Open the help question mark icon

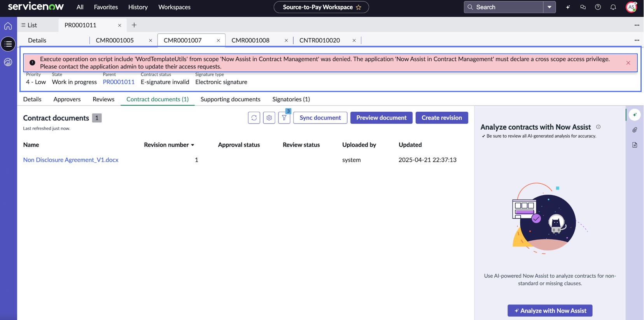click(x=598, y=7)
